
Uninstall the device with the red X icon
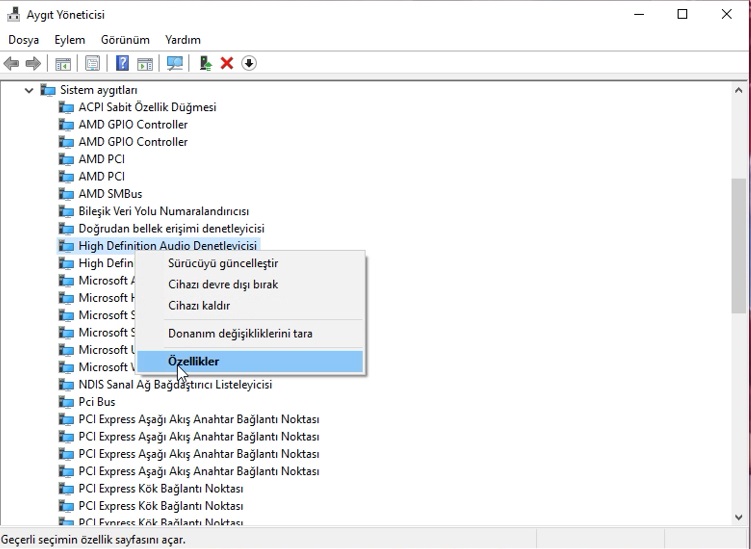pyautogui.click(x=227, y=63)
